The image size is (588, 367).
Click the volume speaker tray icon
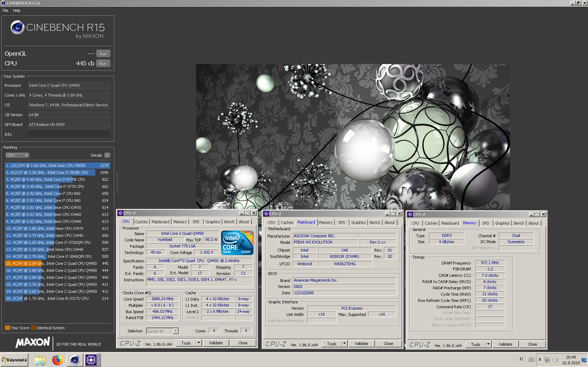click(x=555, y=360)
